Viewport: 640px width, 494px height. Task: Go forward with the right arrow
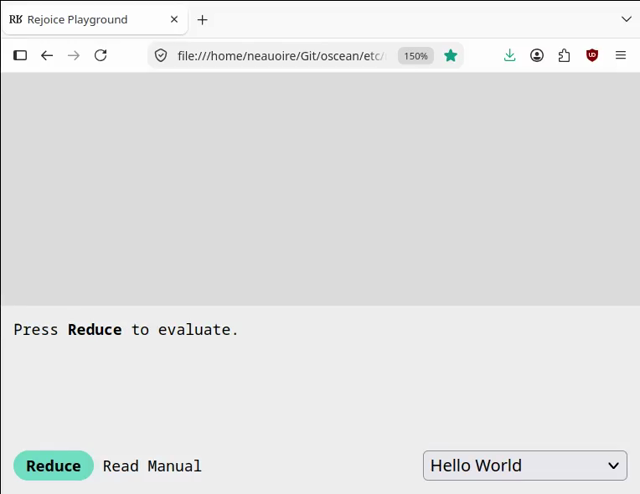point(74,55)
